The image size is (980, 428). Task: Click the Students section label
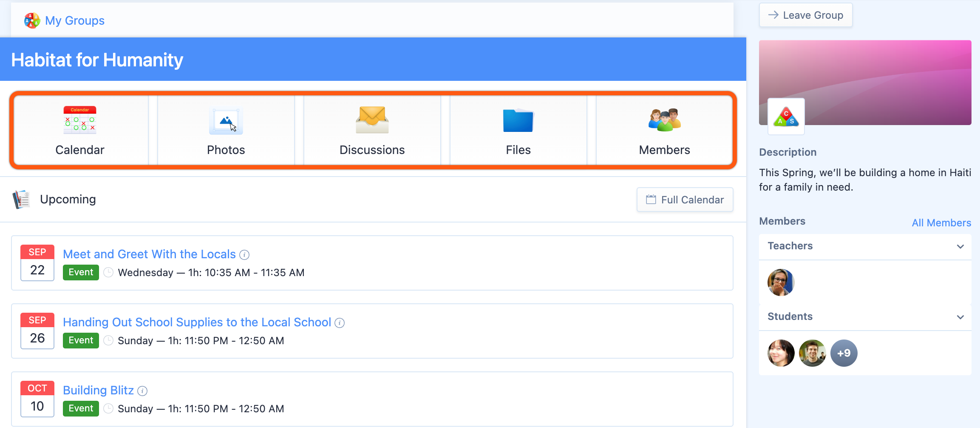click(790, 317)
